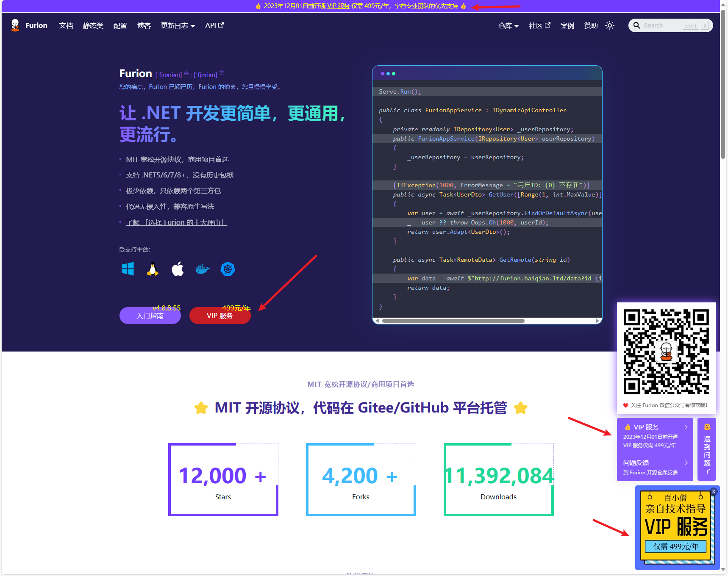This screenshot has height=576, width=728.
Task: Click the 问题反馈 panel entry
Action: pyautogui.click(x=655, y=467)
